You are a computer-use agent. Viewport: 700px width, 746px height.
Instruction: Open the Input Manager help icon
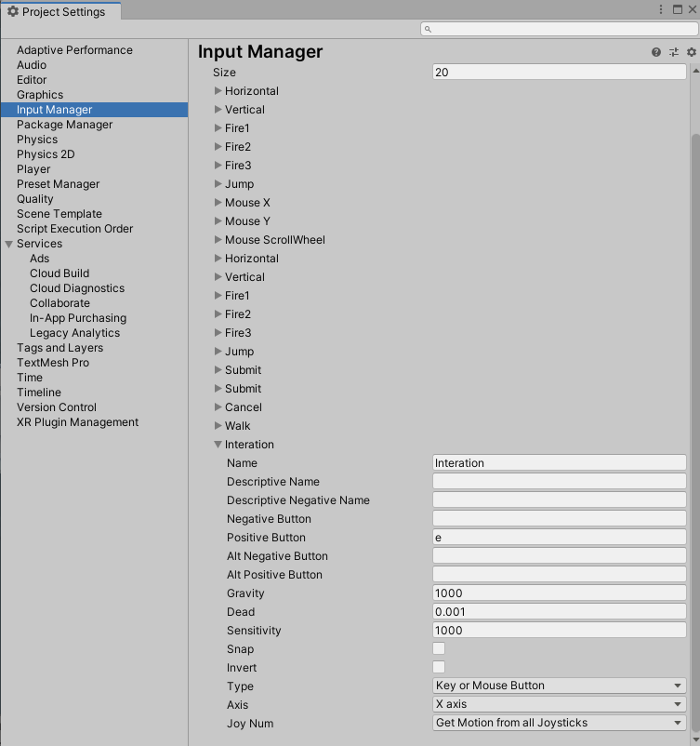(656, 52)
